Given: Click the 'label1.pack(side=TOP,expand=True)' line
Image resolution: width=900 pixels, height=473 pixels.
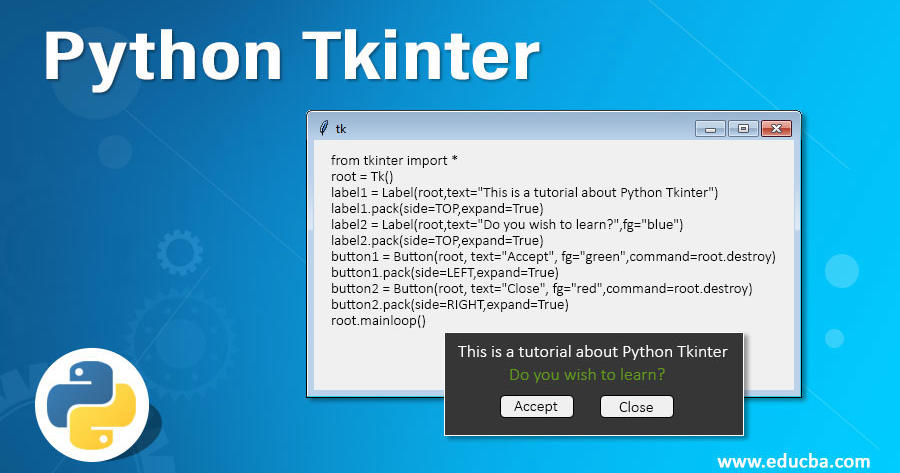Looking at the screenshot, I should tap(437, 208).
